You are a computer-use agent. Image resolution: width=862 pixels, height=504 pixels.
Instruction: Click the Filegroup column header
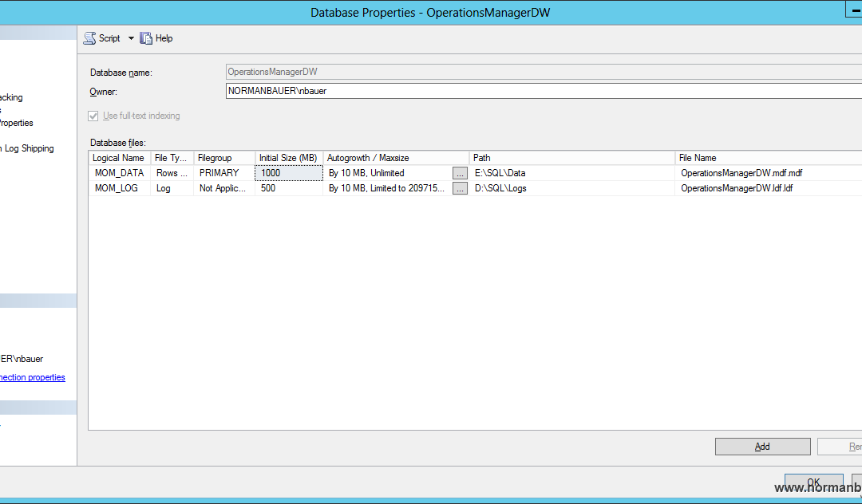tap(224, 158)
